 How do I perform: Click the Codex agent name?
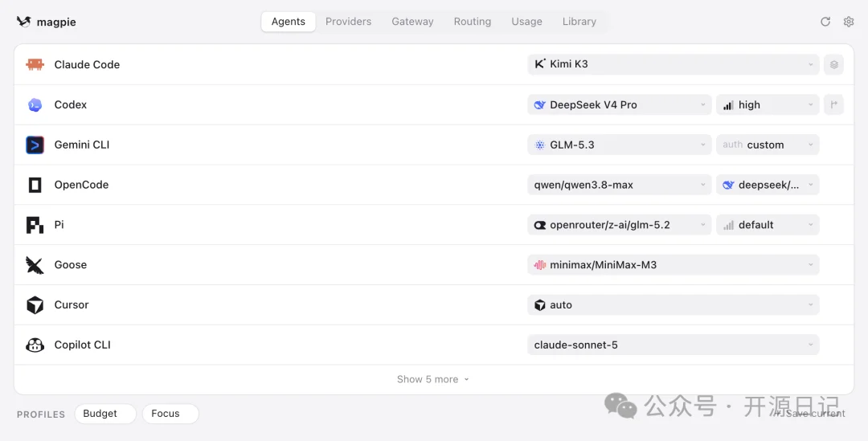70,104
